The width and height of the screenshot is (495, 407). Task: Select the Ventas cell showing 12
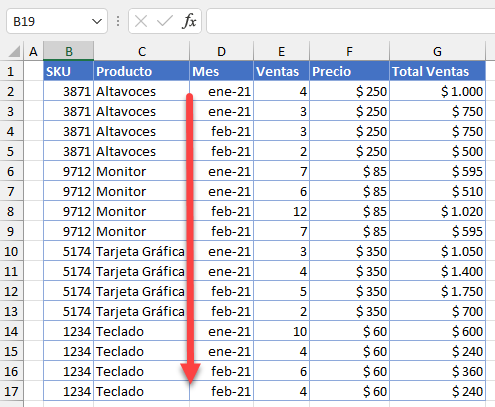(281, 211)
